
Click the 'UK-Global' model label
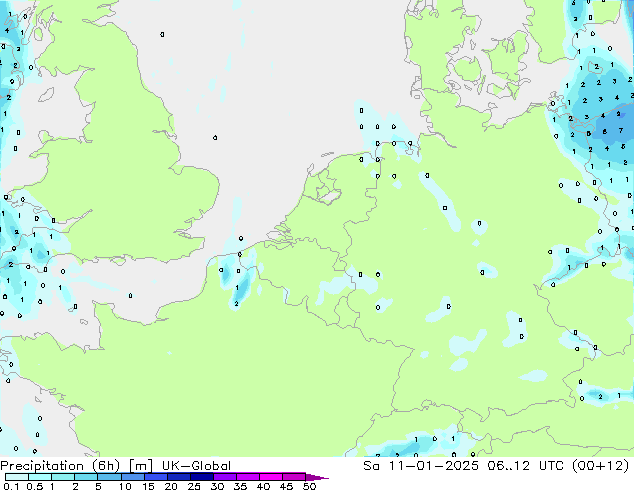click(196, 466)
